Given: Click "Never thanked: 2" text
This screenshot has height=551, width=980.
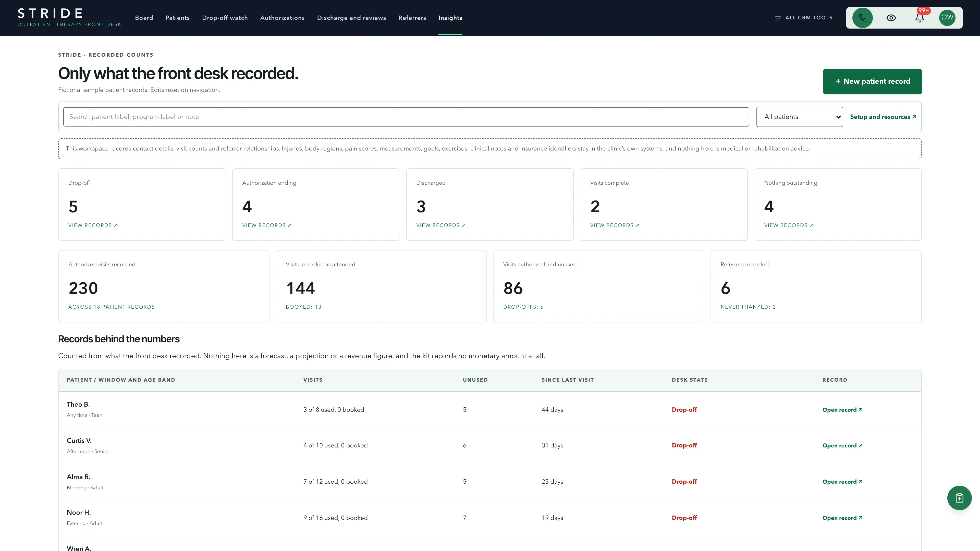Looking at the screenshot, I should click(x=748, y=307).
